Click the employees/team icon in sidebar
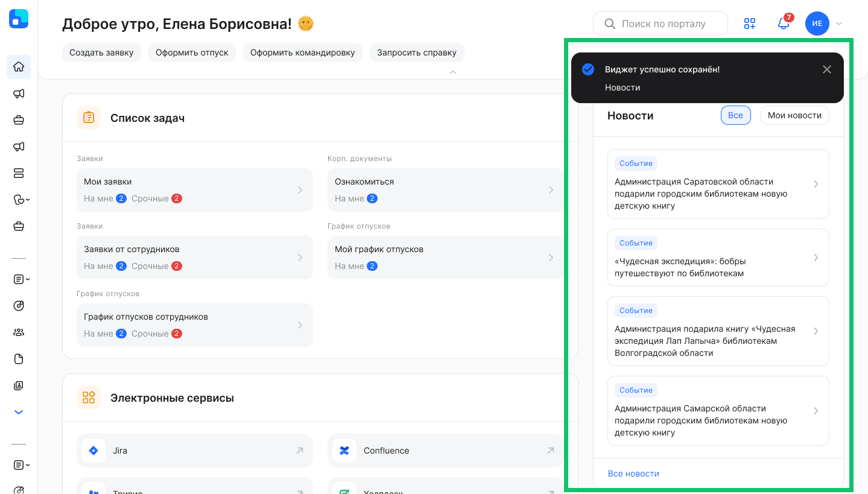Screen dimensions: 868x494 point(19,332)
